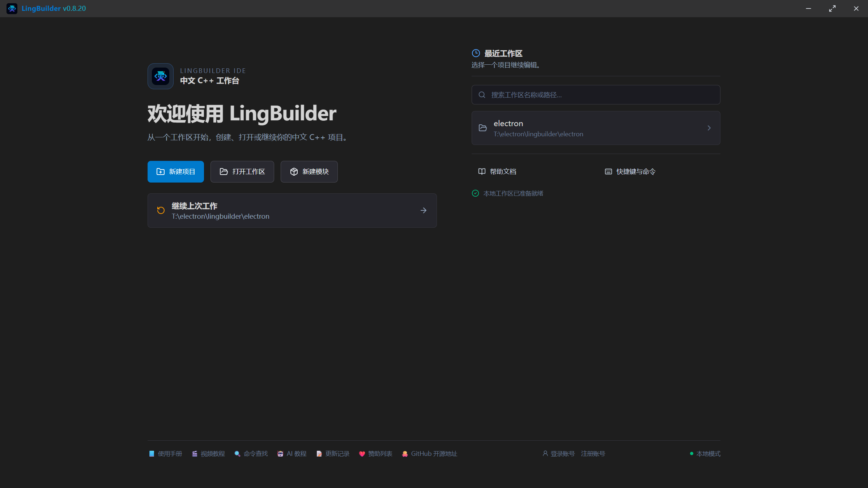Resume last work via 继续上次工作 card
868x488 pixels.
[292, 211]
